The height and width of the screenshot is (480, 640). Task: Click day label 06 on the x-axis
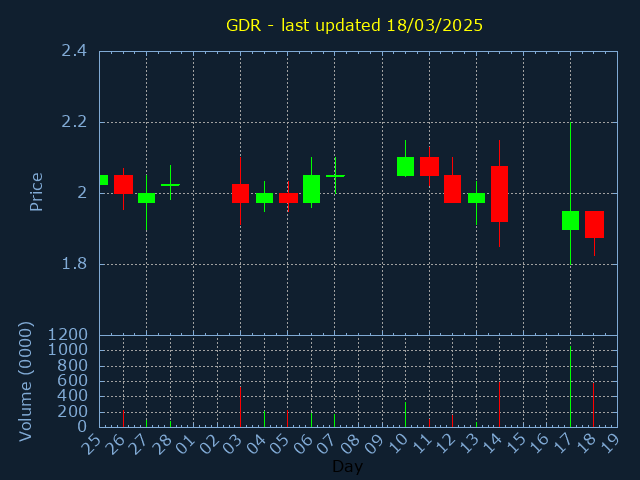coord(304,444)
